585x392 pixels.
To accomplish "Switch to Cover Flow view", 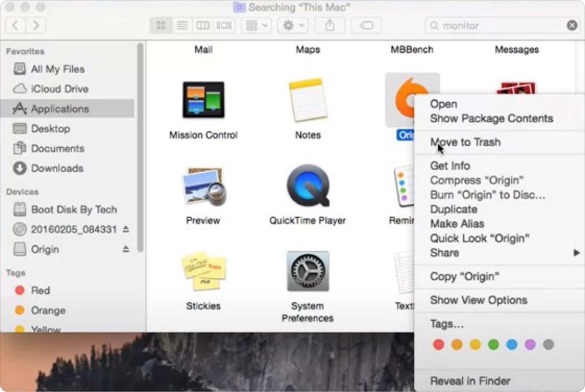I will tap(224, 26).
